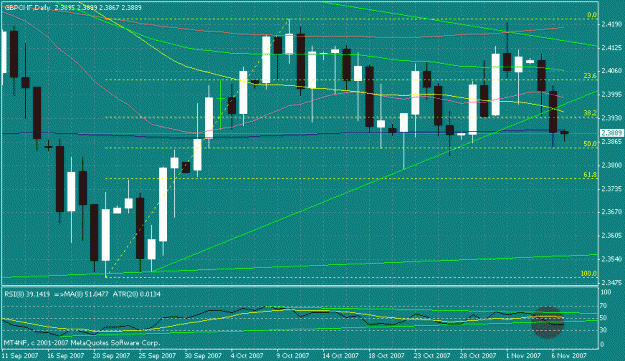Click the 20 Sep 2007 date label
The image size is (625, 361).
click(x=112, y=355)
